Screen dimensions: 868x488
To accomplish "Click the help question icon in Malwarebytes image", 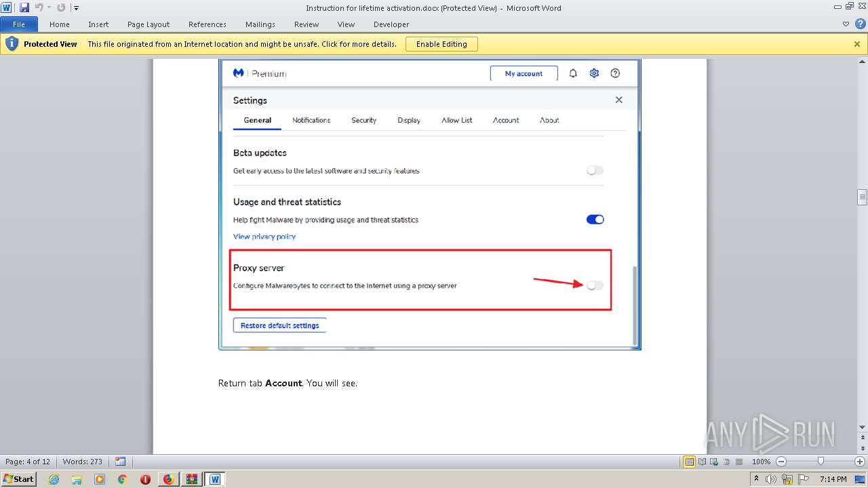I will 615,73.
